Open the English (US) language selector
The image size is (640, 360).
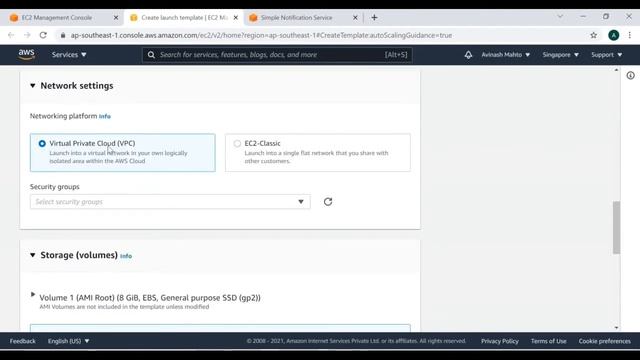coord(68,341)
